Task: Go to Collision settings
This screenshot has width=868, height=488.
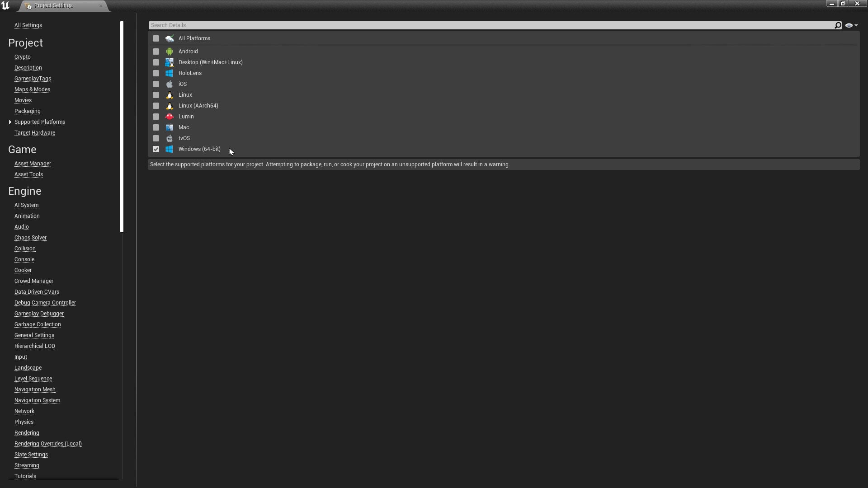Action: [25, 249]
